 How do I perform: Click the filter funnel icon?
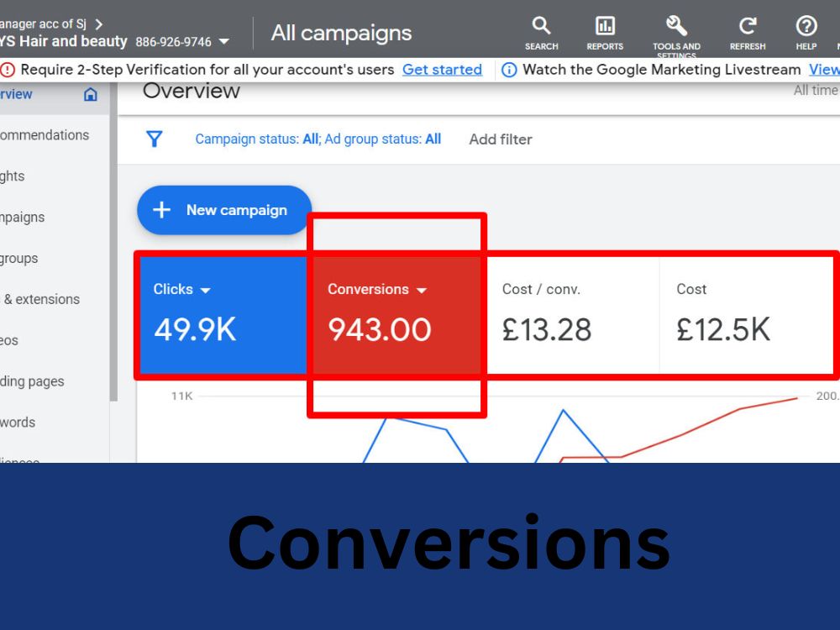[155, 139]
